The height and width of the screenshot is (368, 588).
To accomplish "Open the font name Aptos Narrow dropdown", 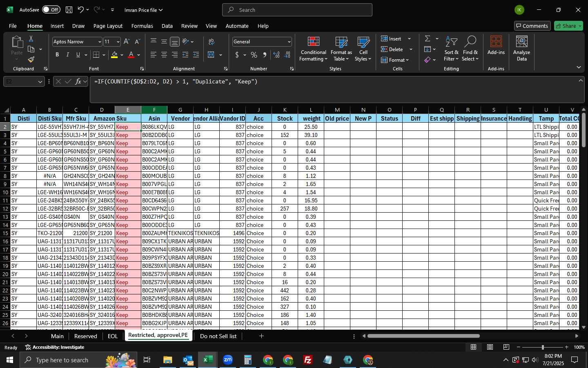I will [99, 42].
